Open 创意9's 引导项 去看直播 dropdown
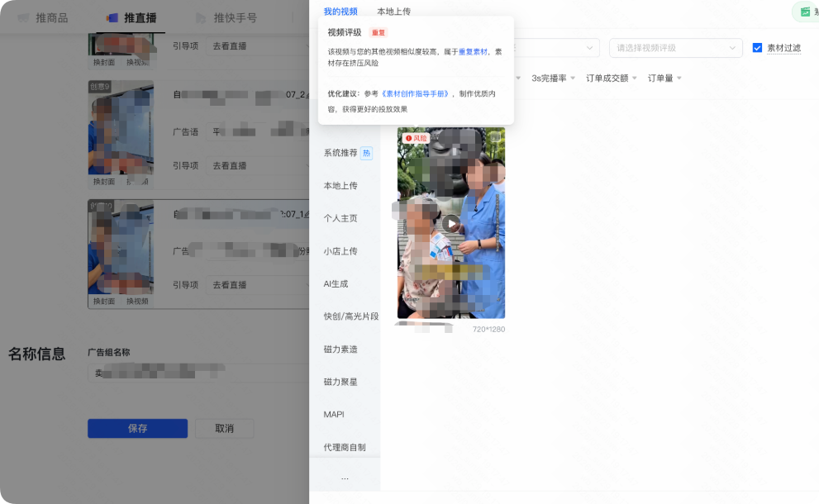 click(258, 165)
